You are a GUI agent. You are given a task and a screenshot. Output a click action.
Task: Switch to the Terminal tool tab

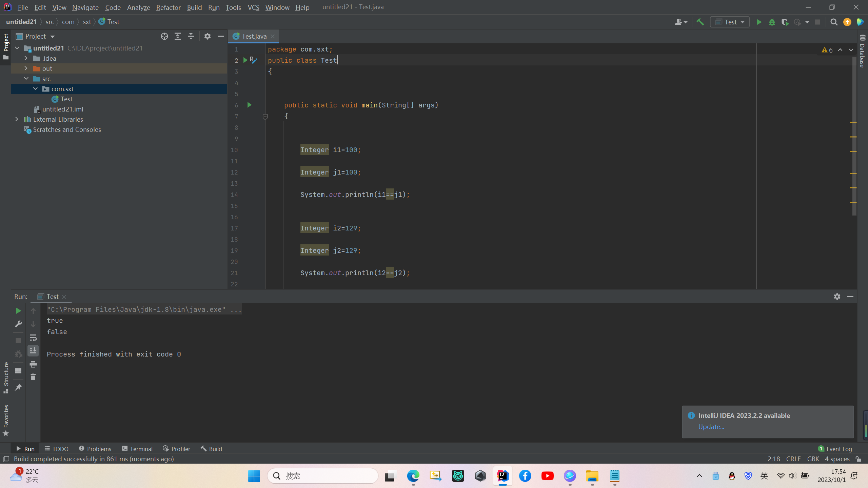(137, 449)
